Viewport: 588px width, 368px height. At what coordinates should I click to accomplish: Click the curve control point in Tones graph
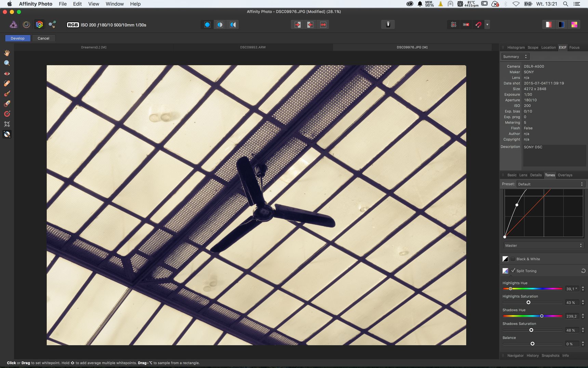517,205
